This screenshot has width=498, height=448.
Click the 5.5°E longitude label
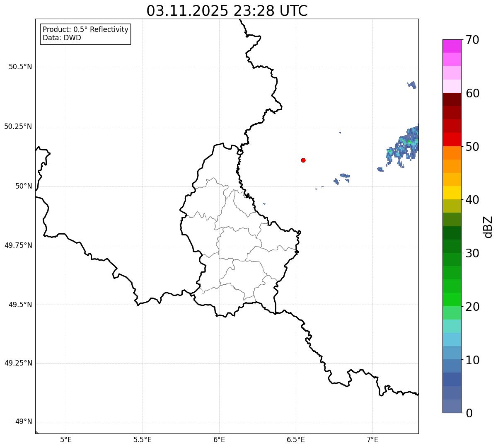tap(143, 439)
